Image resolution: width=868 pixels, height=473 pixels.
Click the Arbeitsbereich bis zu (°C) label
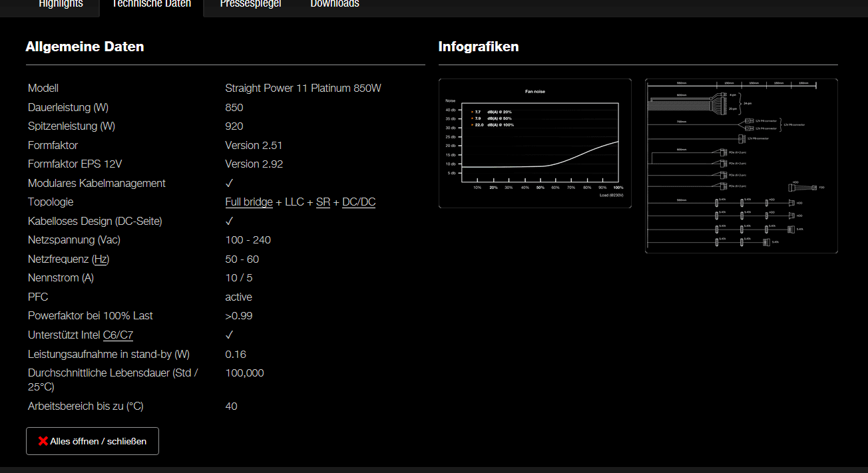point(86,406)
